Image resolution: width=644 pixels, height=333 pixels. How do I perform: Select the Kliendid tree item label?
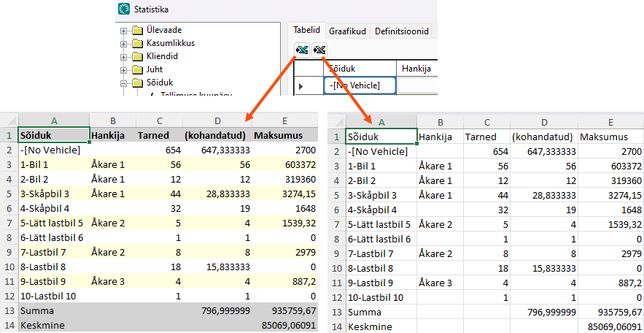(x=162, y=57)
